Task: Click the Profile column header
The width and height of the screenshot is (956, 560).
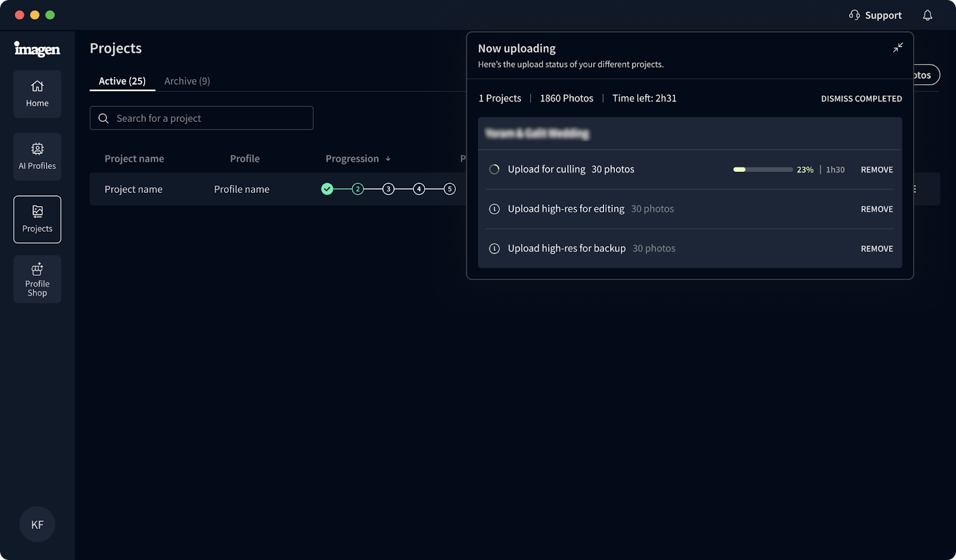Action: point(245,158)
